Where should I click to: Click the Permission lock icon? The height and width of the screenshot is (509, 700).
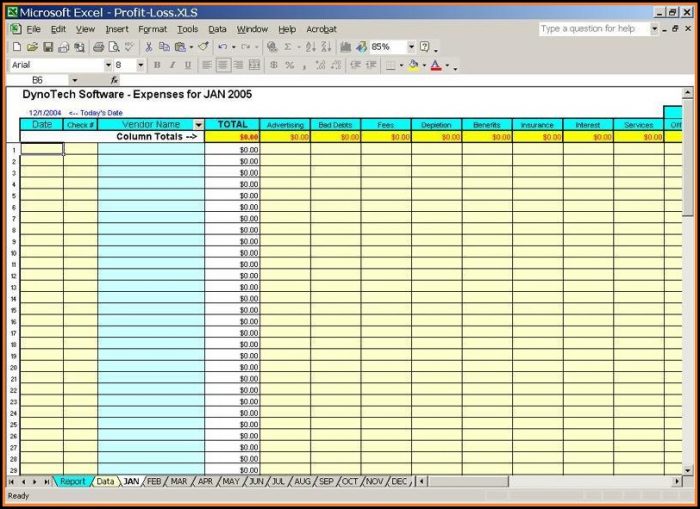point(63,46)
